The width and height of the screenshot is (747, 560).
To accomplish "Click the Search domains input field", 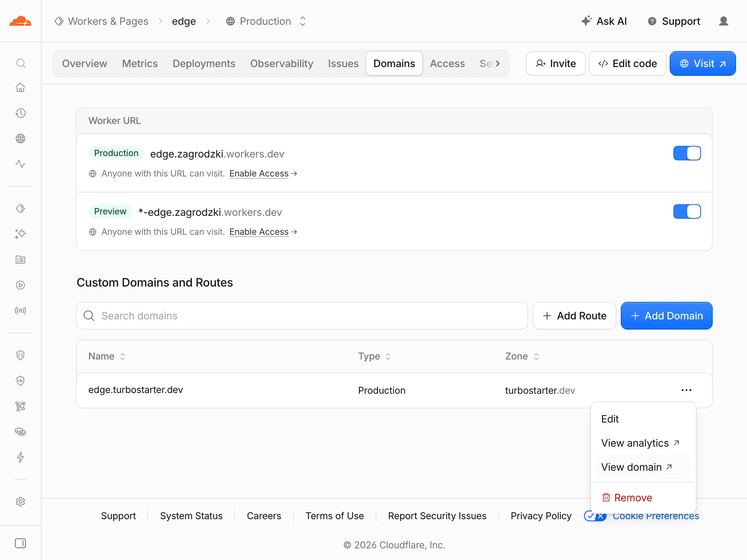I will point(302,316).
